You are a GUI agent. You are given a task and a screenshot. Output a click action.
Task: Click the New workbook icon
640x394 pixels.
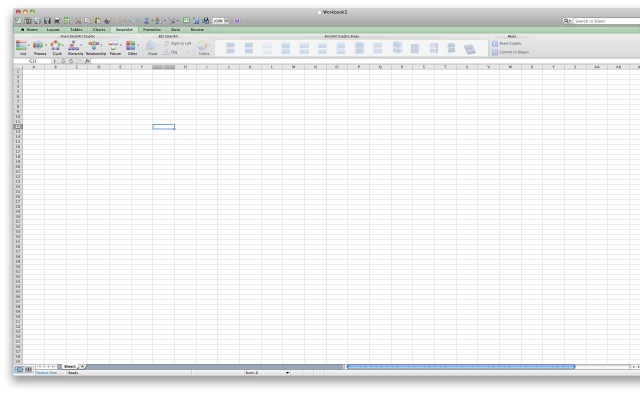(18, 20)
